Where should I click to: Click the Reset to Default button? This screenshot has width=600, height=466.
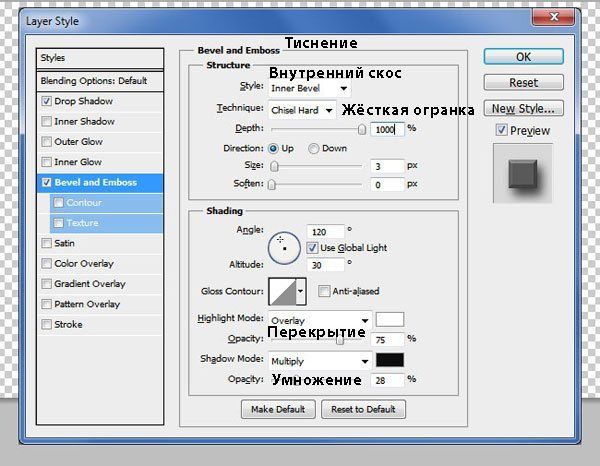(x=363, y=409)
